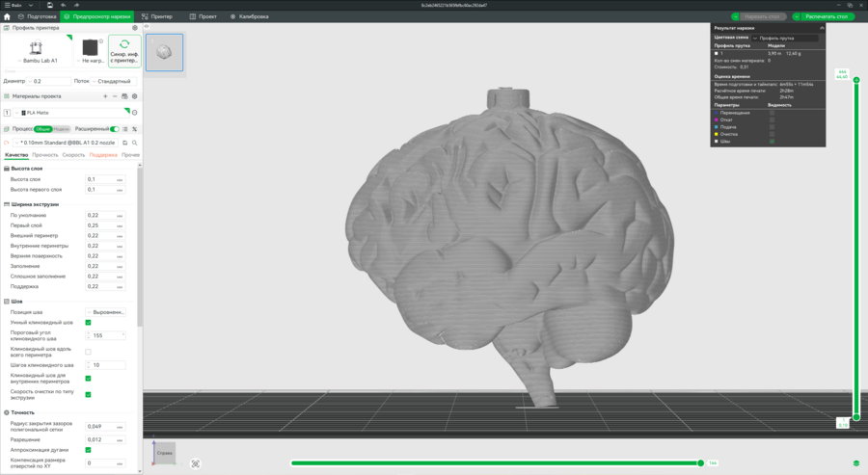Expand the PLA Matte filament dropdown
Image resolution: width=868 pixels, height=475 pixels.
[73, 113]
